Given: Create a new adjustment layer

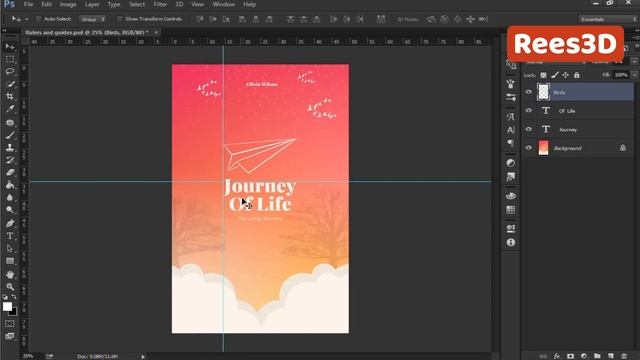Looking at the screenshot, I should pyautogui.click(x=584, y=356).
